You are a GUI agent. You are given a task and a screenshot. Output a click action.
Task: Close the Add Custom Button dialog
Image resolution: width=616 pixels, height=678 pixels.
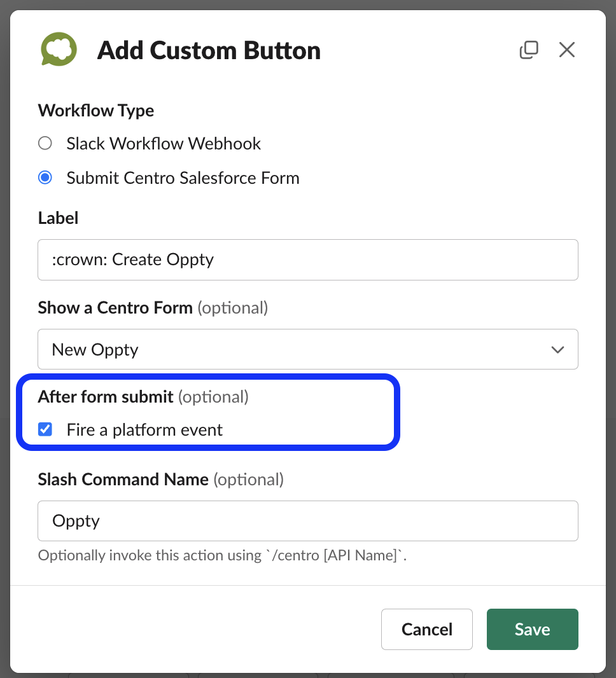pos(567,50)
